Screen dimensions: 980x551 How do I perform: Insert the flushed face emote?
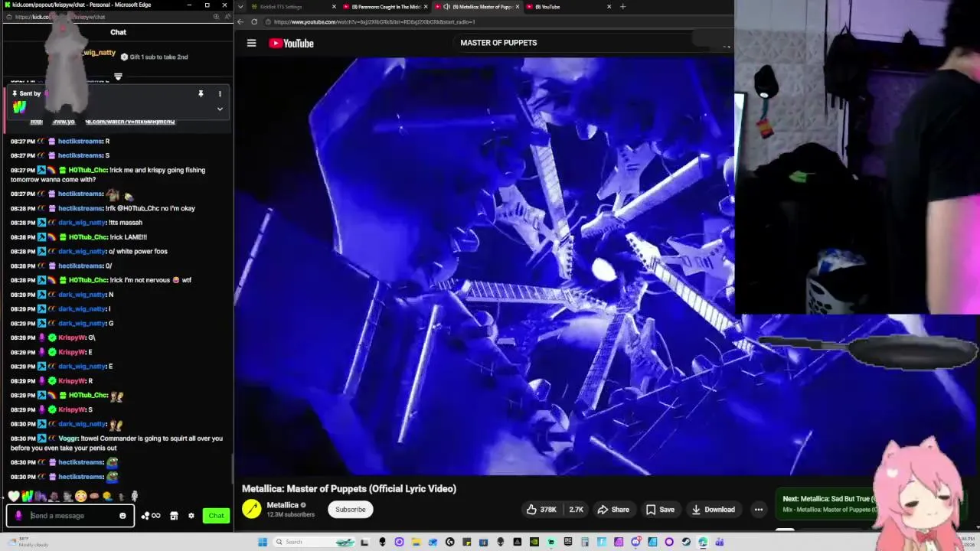[x=80, y=497]
